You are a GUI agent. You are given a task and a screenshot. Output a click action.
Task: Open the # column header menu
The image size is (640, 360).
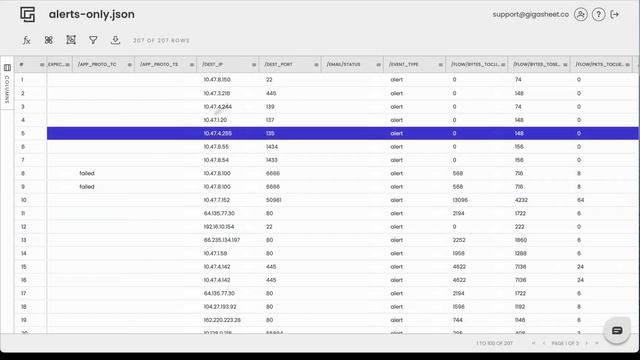click(42, 64)
